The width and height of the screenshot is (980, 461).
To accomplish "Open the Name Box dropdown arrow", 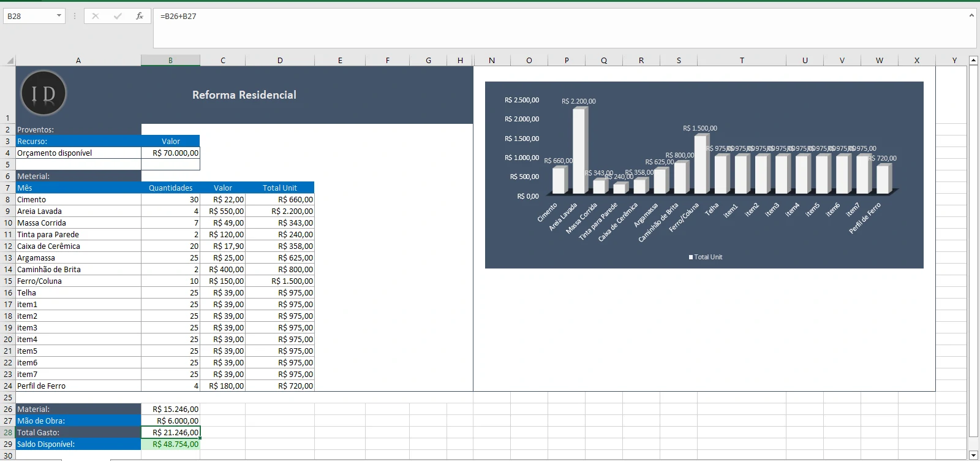I will point(59,16).
